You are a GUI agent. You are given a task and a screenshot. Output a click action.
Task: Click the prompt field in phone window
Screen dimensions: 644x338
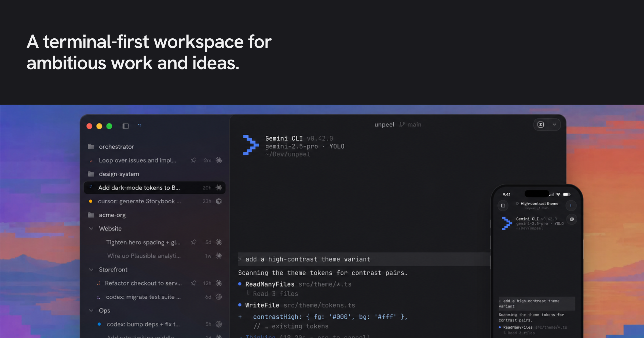tap(537, 304)
